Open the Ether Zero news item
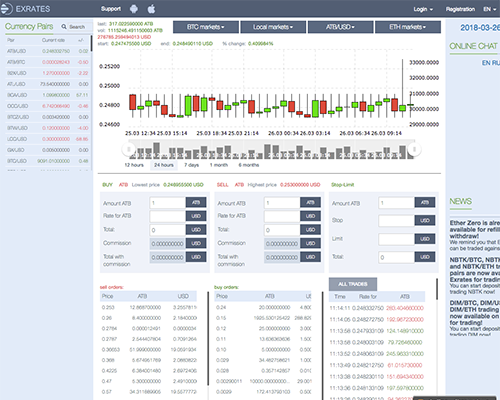 pos(474,229)
